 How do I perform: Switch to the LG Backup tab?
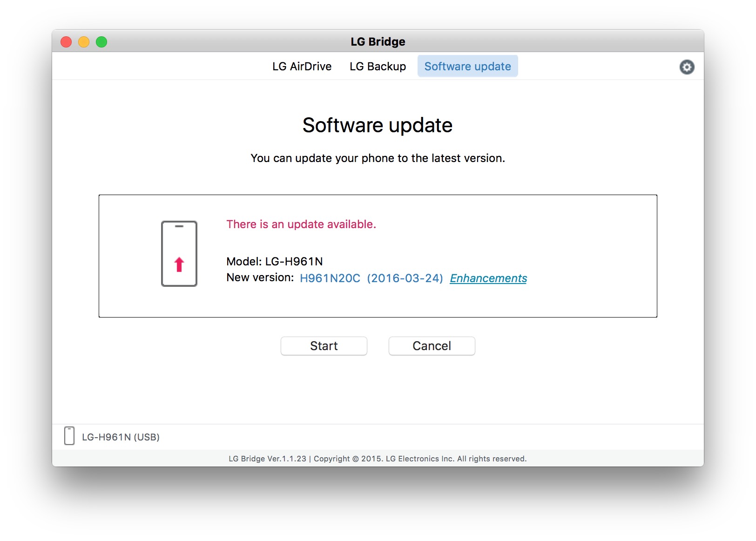[378, 67]
